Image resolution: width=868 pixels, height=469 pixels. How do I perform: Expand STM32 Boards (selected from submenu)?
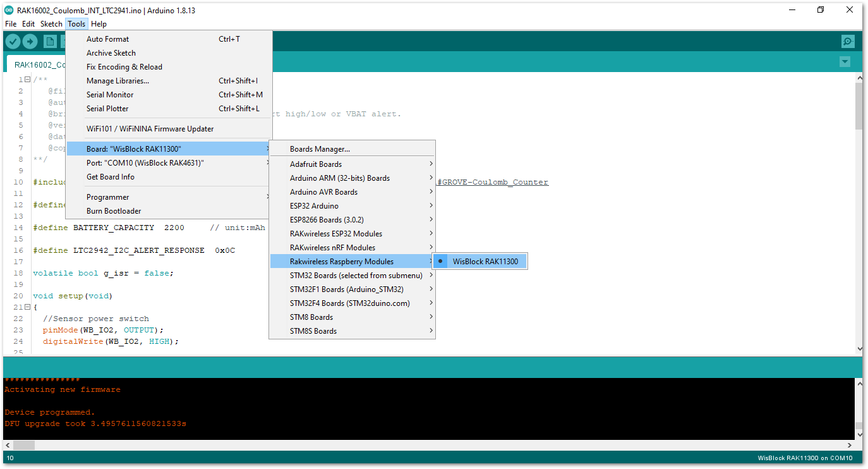[352, 276]
